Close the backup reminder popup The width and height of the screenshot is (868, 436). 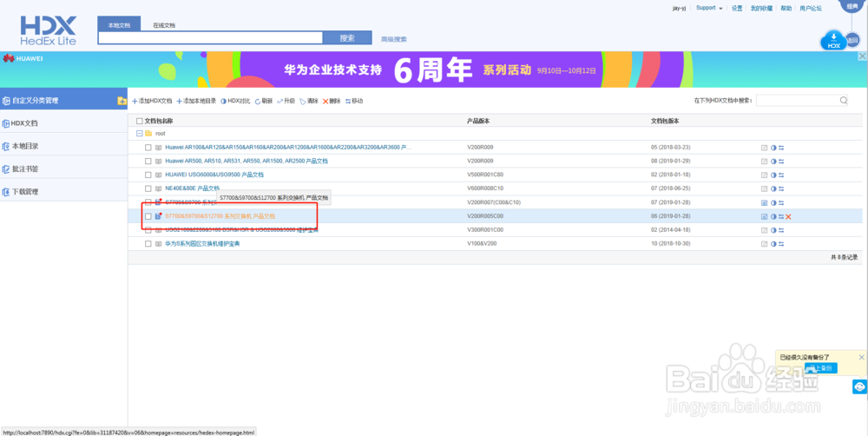point(861,357)
